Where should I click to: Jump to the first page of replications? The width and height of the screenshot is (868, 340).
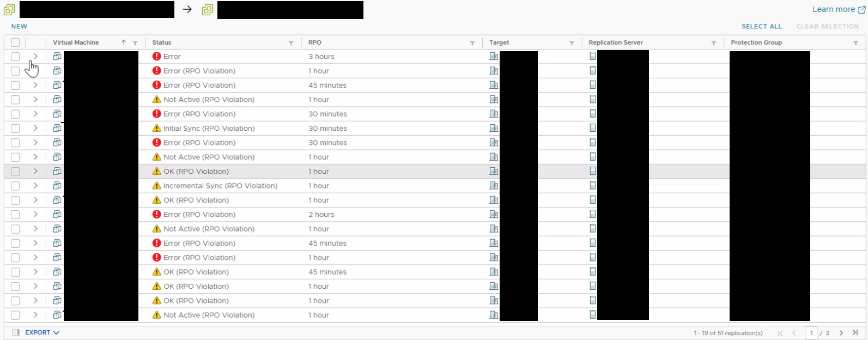tap(780, 333)
